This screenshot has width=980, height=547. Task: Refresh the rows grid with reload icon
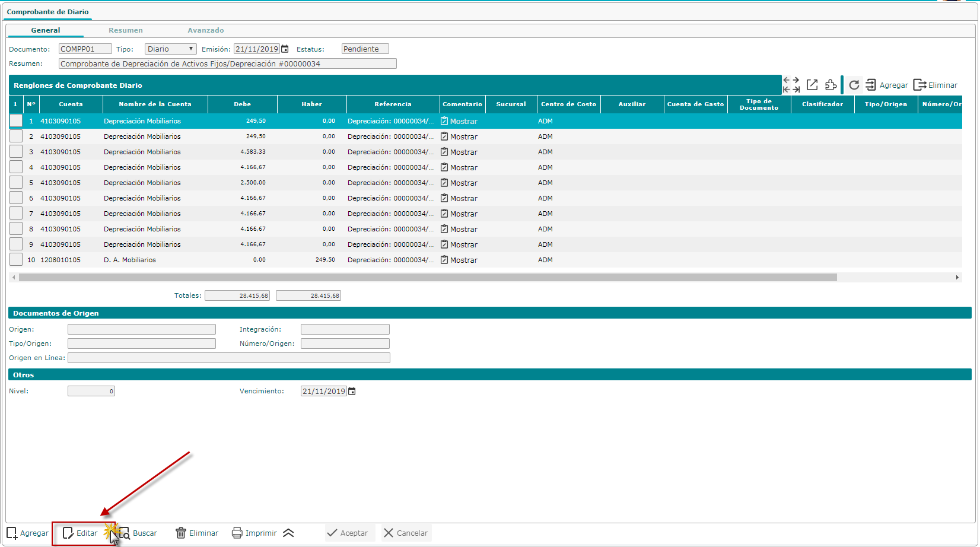click(x=854, y=85)
